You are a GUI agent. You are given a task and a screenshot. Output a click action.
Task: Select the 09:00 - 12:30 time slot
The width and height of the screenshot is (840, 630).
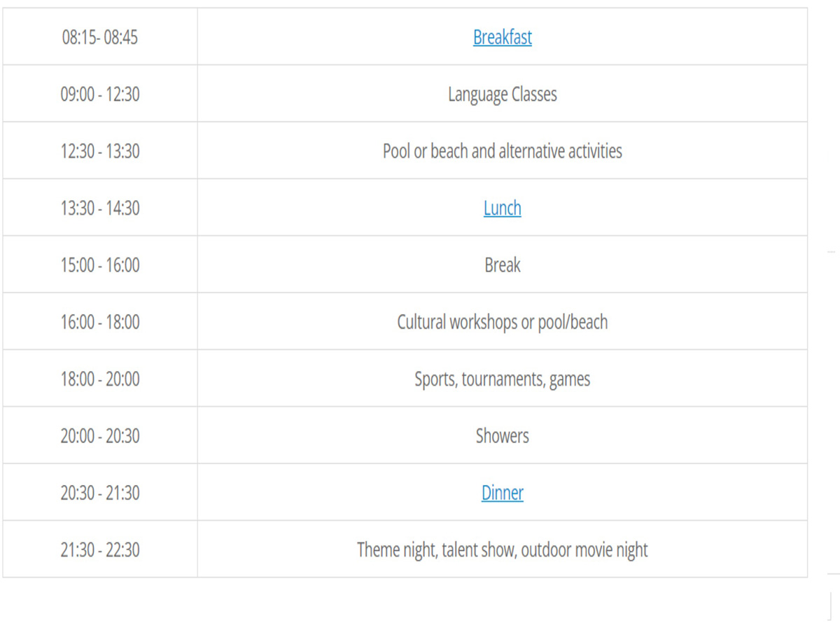coord(100,94)
